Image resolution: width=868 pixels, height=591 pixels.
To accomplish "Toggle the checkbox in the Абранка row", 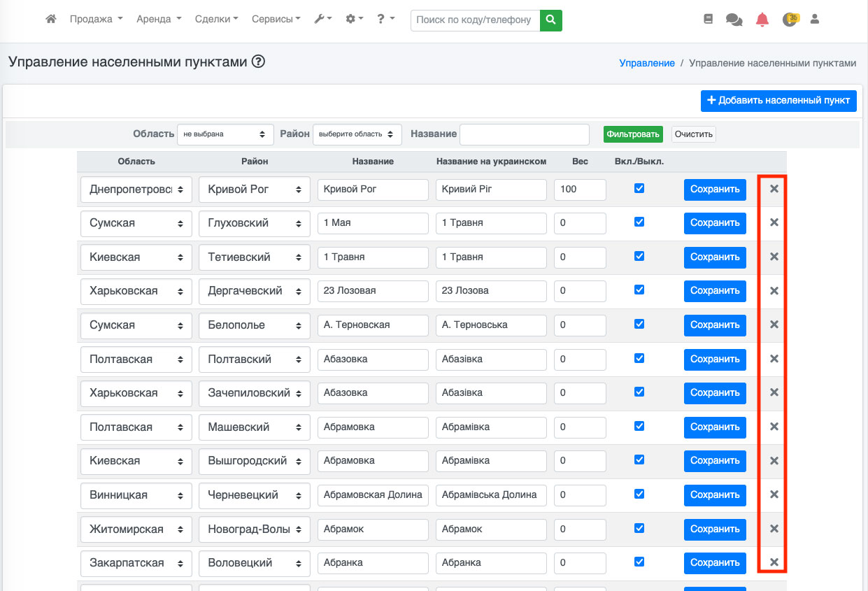I will coord(639,562).
